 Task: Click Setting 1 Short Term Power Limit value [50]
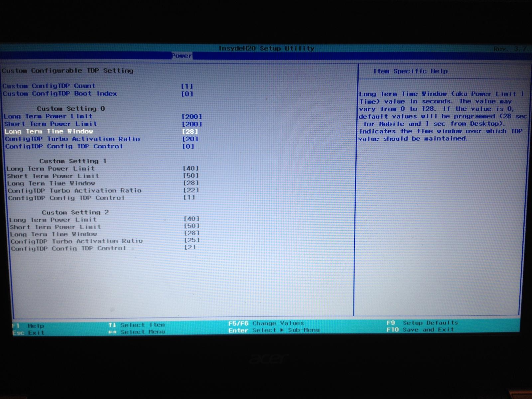click(x=191, y=176)
